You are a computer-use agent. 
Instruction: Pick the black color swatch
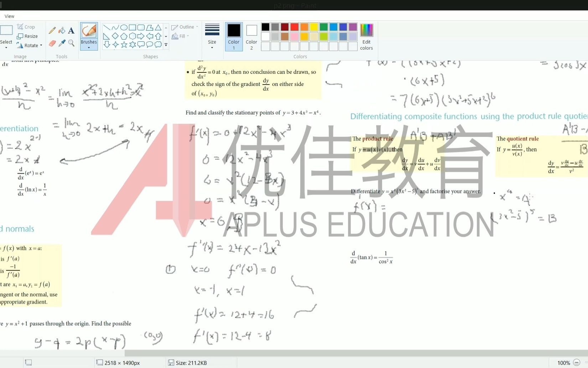tap(265, 27)
